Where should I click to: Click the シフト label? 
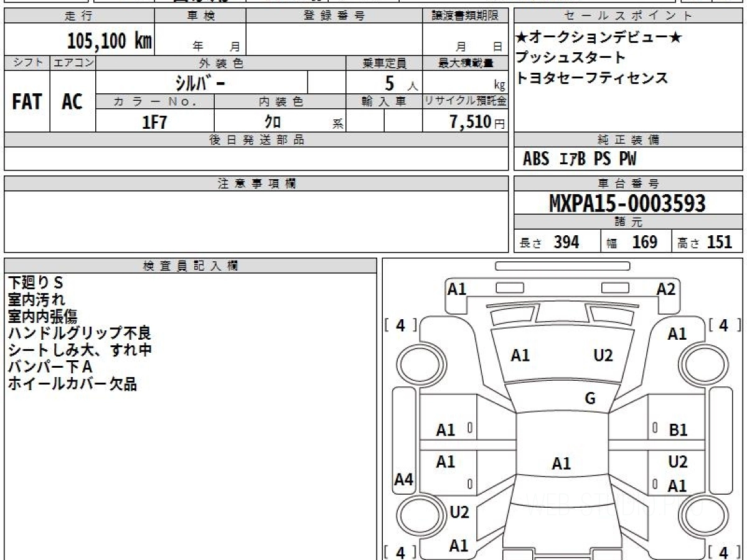coord(27,63)
